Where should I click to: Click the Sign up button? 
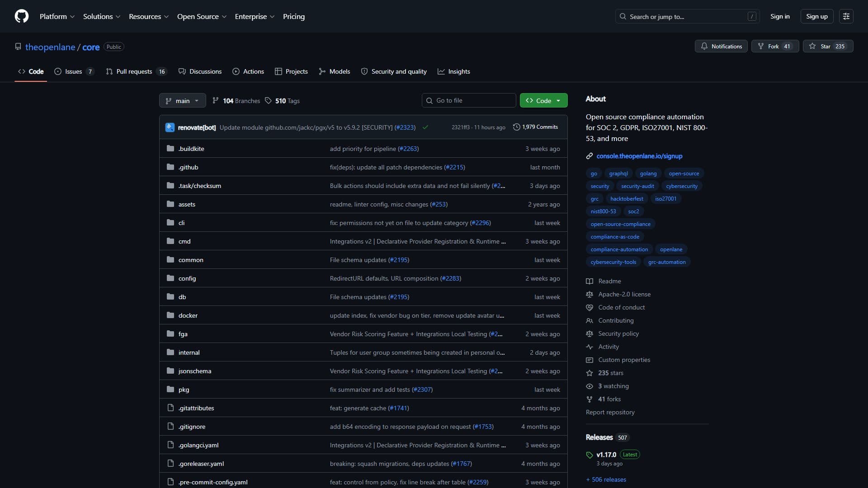(816, 16)
